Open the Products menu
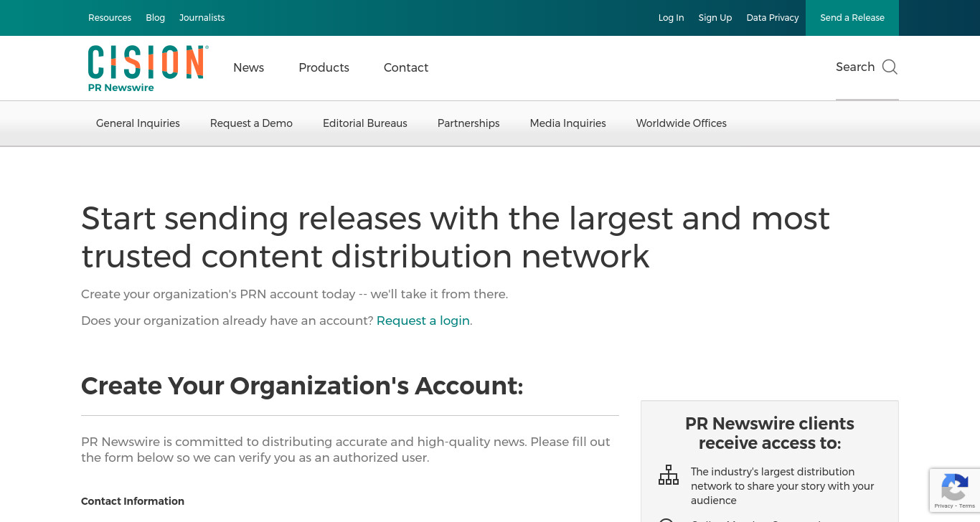This screenshot has height=522, width=980. pos(324,67)
